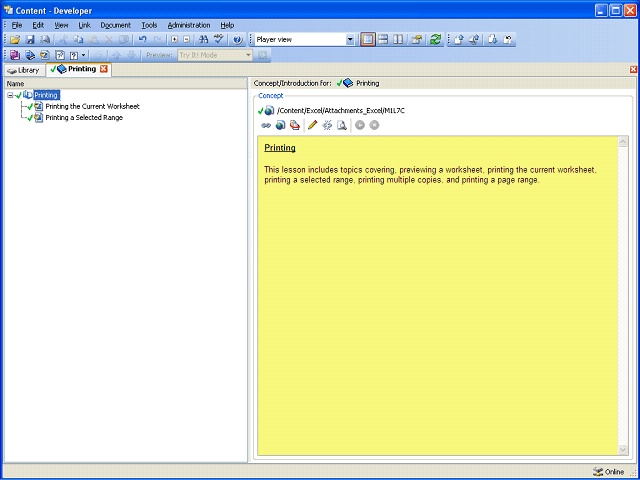The height and width of the screenshot is (480, 640).
Task: Run the ABC spelling check
Action: pyautogui.click(x=219, y=39)
